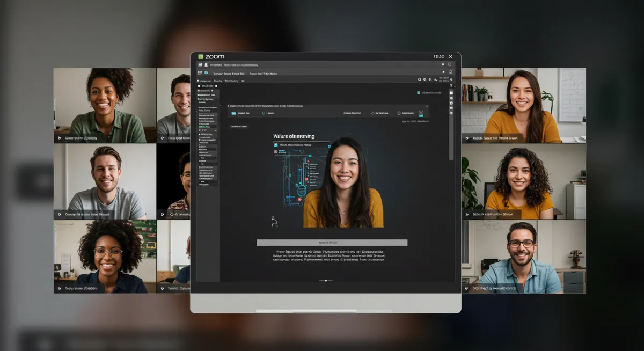Select the center speaker's video in the Zoom window
The image size is (644, 351).
pyautogui.click(x=343, y=182)
